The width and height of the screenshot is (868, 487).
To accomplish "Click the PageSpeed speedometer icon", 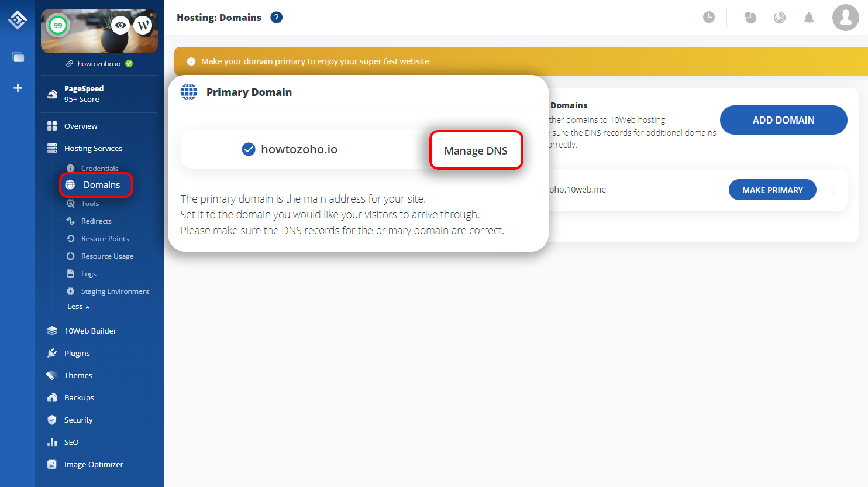I will point(52,94).
